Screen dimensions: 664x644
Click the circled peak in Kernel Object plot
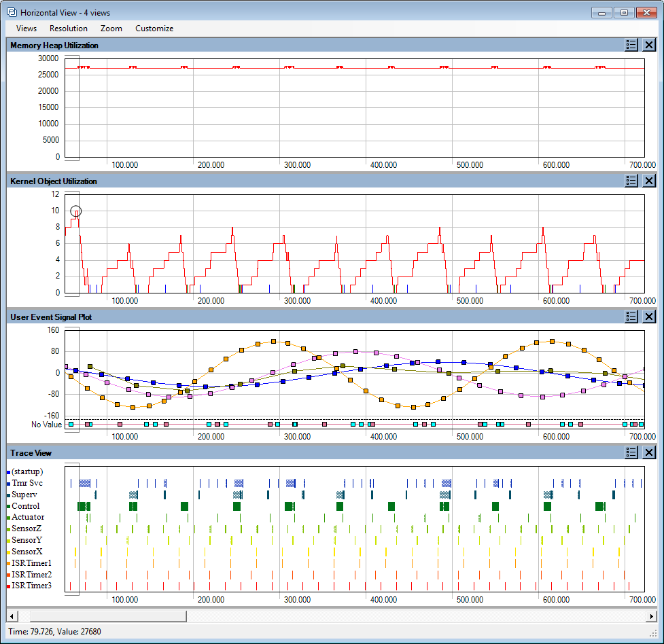point(76,211)
